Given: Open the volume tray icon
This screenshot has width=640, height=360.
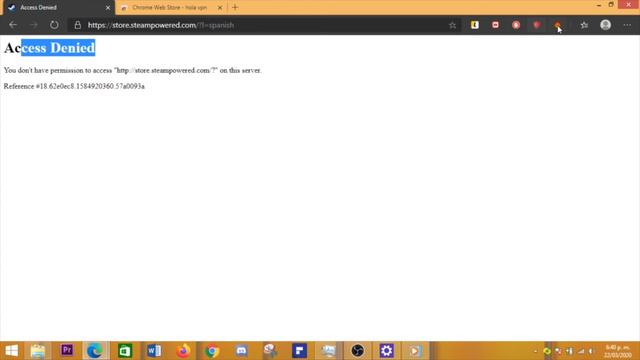Looking at the screenshot, I should tap(591, 351).
